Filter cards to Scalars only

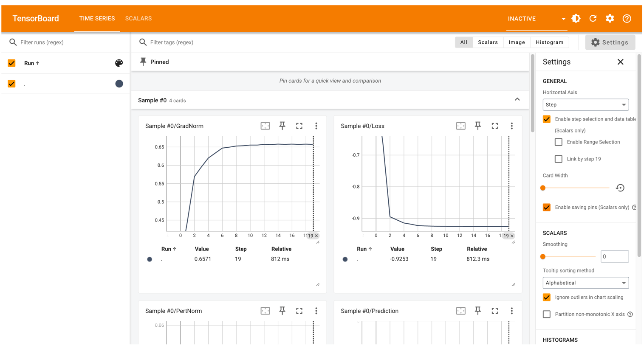point(488,42)
